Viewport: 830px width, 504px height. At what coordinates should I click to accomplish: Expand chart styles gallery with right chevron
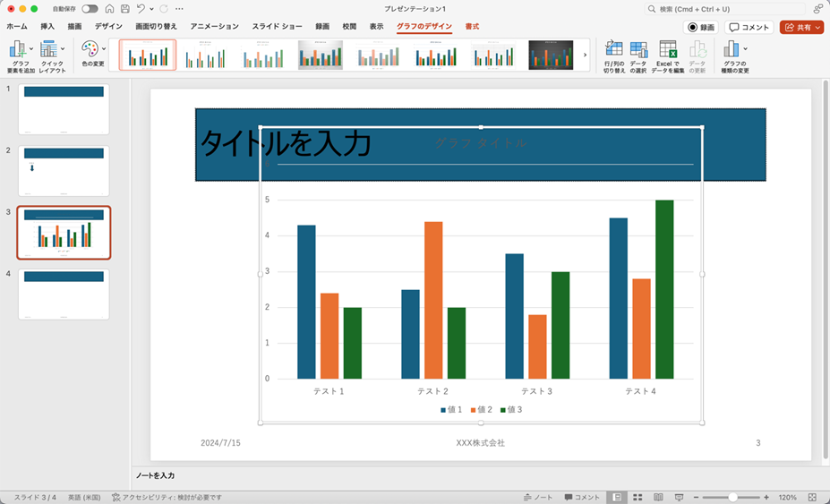point(585,55)
